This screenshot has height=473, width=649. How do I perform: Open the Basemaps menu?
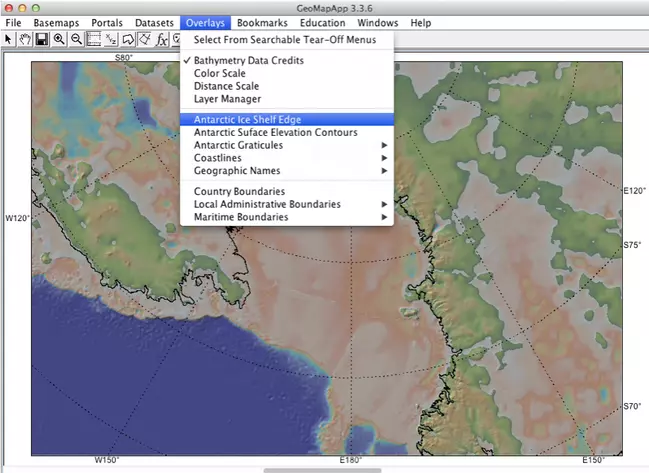[x=56, y=22]
